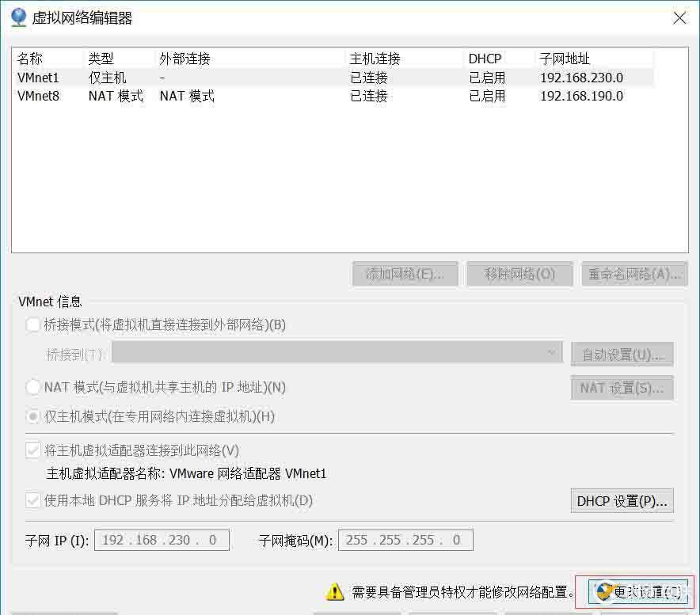Click 重命名网络(A) button

[633, 273]
